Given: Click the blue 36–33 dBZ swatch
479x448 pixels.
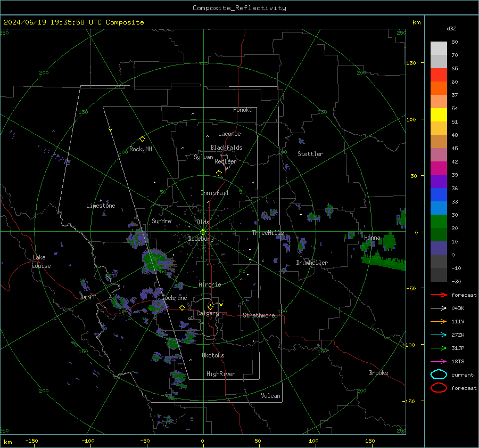Looking at the screenshot, I should [x=439, y=195].
